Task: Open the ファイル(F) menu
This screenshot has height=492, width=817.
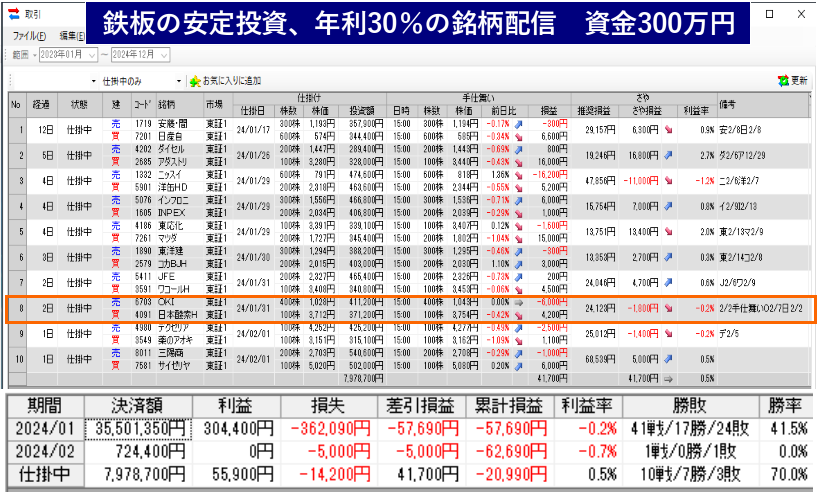Action: [x=29, y=36]
